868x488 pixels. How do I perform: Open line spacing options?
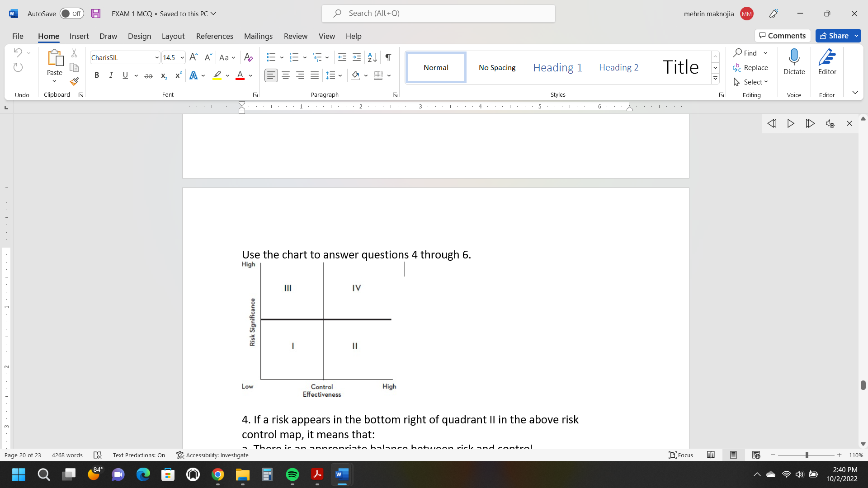click(334, 75)
